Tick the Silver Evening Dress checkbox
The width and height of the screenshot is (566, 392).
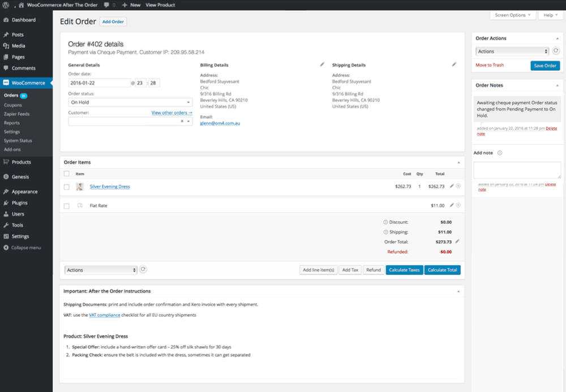point(66,187)
